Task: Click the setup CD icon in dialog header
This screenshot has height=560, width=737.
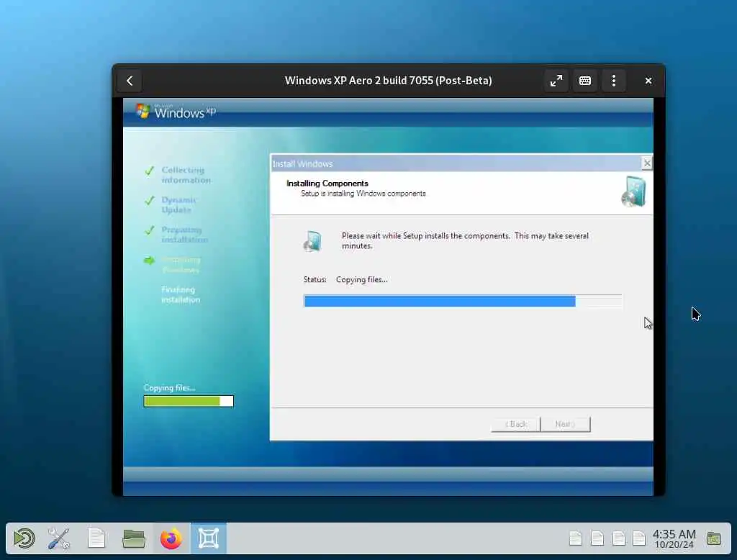Action: point(633,191)
